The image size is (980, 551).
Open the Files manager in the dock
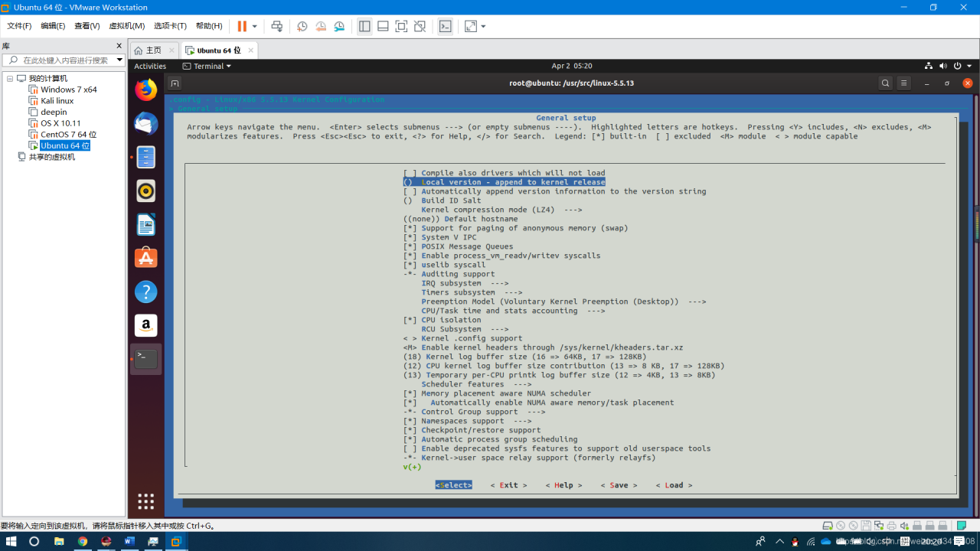[x=145, y=158]
